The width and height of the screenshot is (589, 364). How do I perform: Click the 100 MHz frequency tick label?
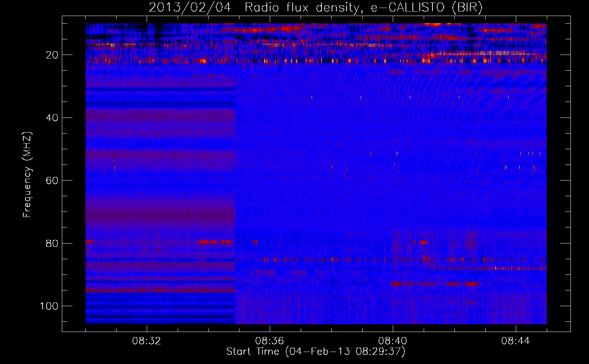[x=49, y=306]
